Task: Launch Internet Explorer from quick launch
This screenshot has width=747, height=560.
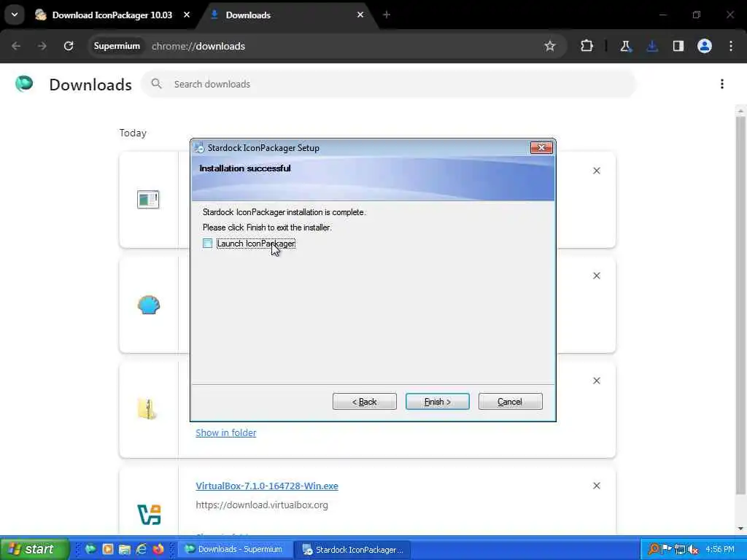Action: coord(142,549)
